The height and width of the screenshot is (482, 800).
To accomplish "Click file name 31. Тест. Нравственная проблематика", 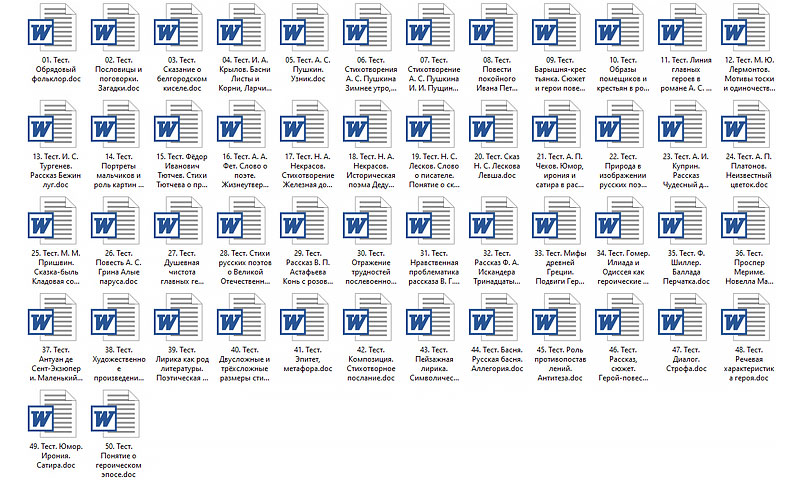I will (434, 267).
